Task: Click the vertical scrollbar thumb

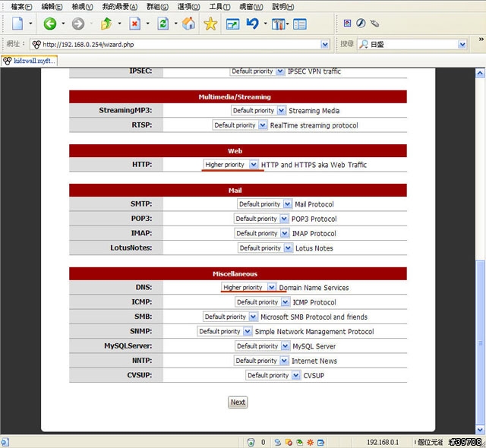Action: [x=480, y=342]
